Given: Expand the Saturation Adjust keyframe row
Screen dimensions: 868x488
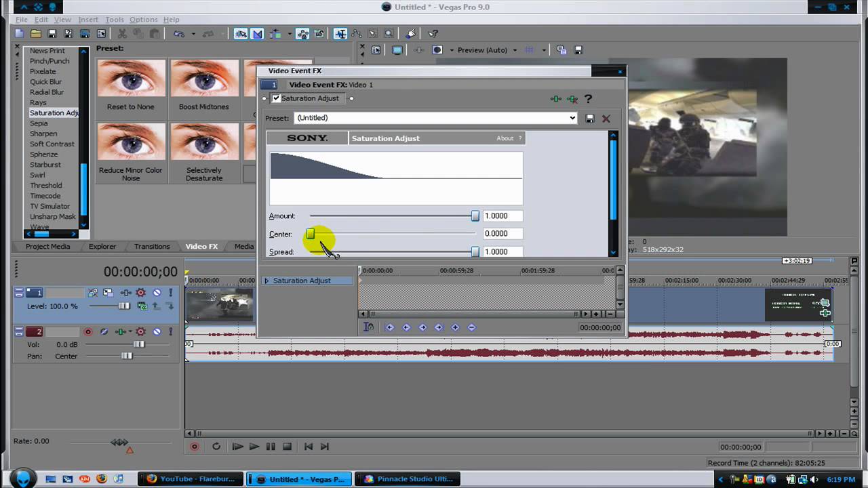Looking at the screenshot, I should click(x=267, y=281).
